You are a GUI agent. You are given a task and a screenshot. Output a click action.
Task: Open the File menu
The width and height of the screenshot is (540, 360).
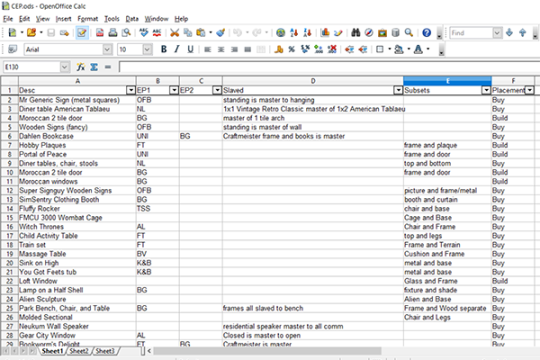point(8,19)
